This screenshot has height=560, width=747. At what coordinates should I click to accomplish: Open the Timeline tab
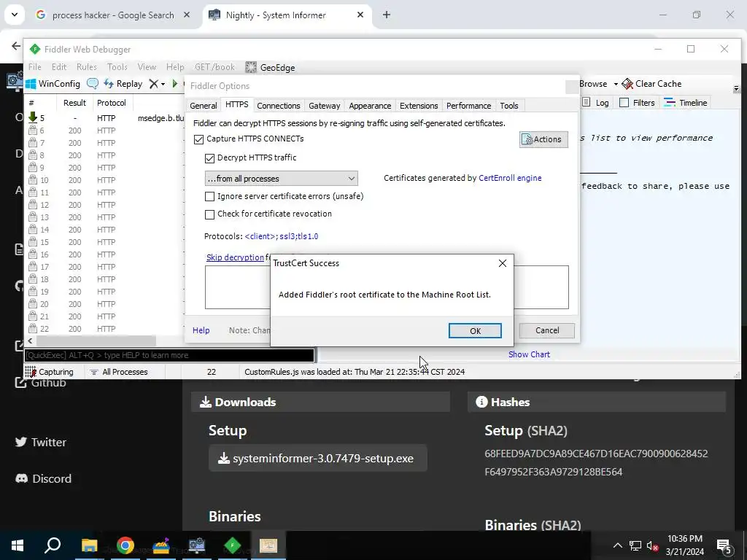(686, 102)
